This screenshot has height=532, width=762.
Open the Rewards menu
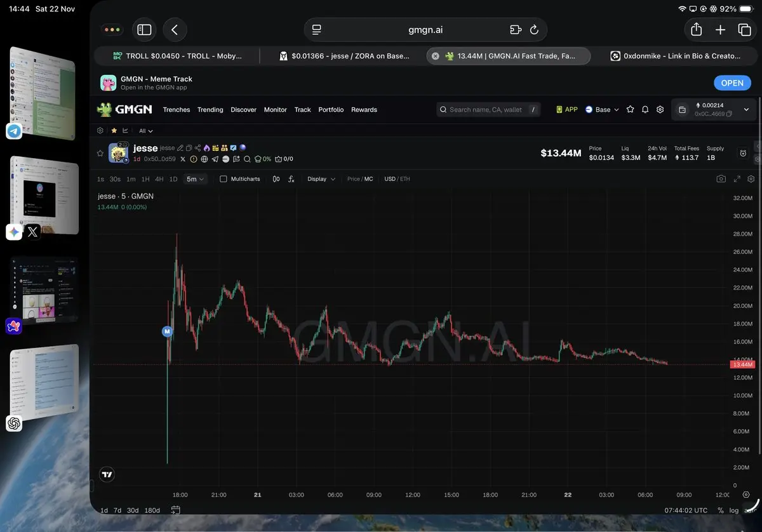[x=364, y=110]
